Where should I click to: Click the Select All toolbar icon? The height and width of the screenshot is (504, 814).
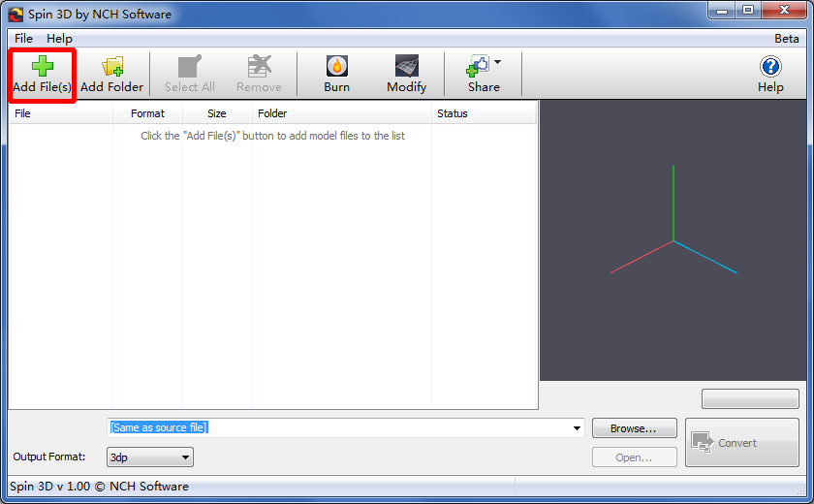coord(190,75)
